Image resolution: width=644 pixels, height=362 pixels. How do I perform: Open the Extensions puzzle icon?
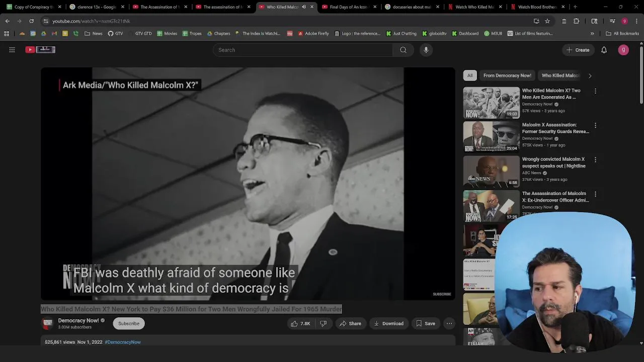click(576, 21)
